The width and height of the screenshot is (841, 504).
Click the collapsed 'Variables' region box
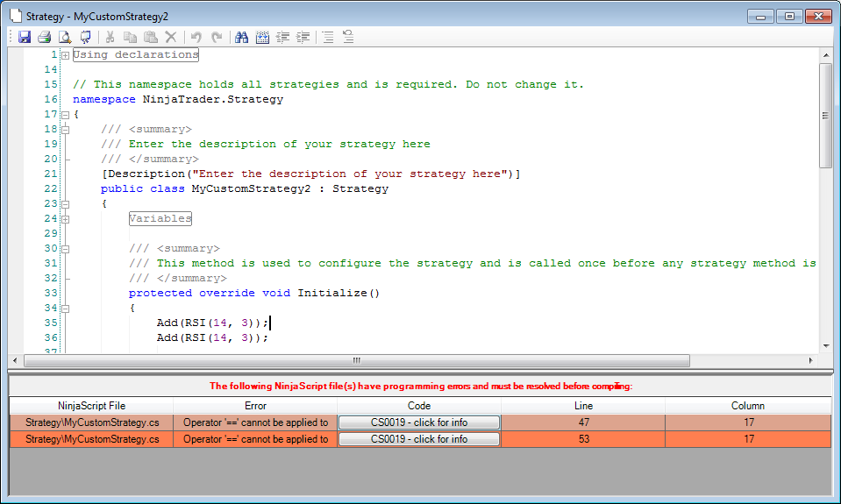point(160,219)
